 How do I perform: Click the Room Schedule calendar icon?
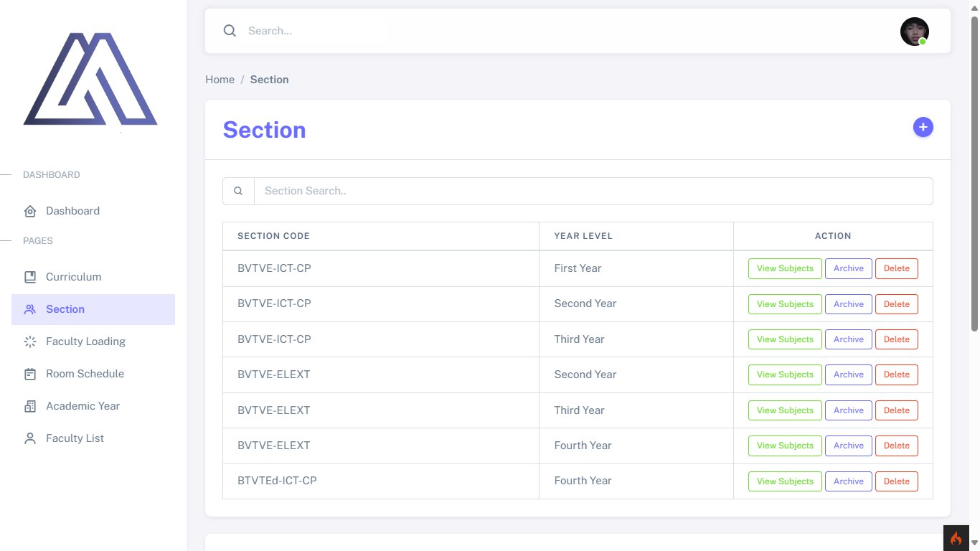pos(30,374)
